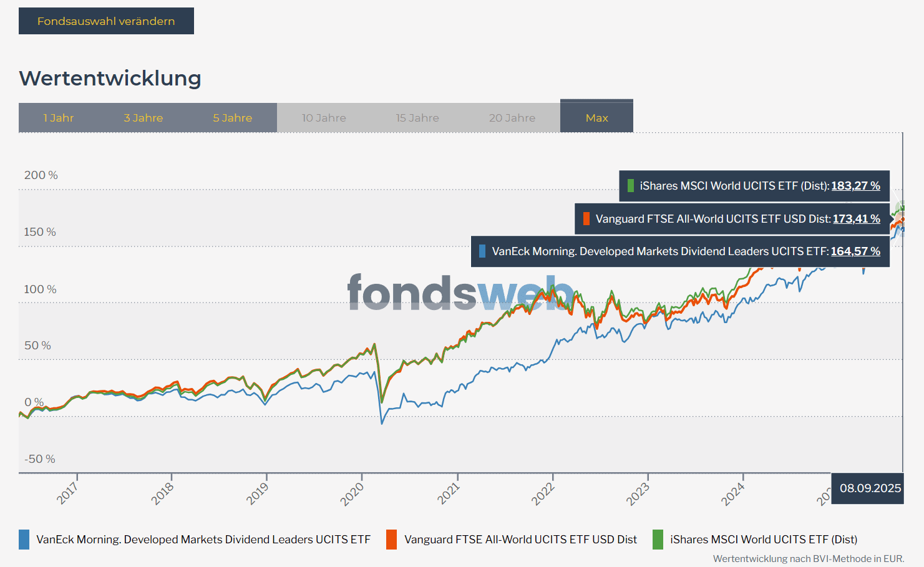Click the orange Vanguard legend color square
The width and height of the screenshot is (924, 567).
pos(392,540)
